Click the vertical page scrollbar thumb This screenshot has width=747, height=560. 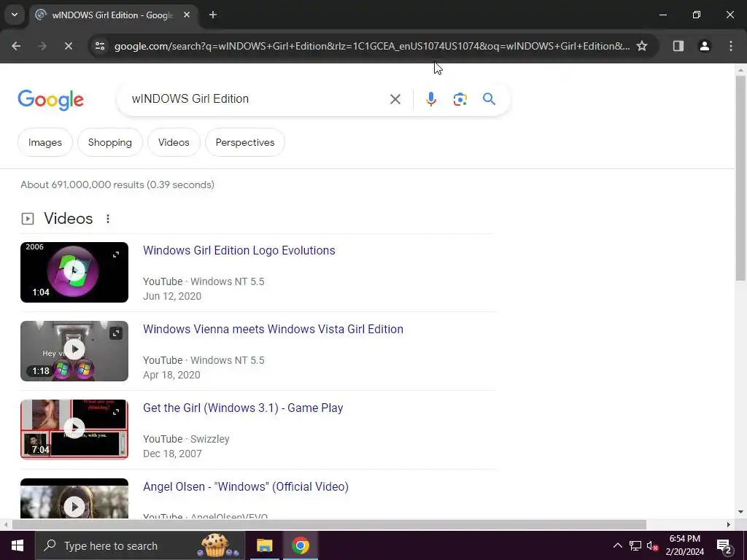click(x=740, y=178)
